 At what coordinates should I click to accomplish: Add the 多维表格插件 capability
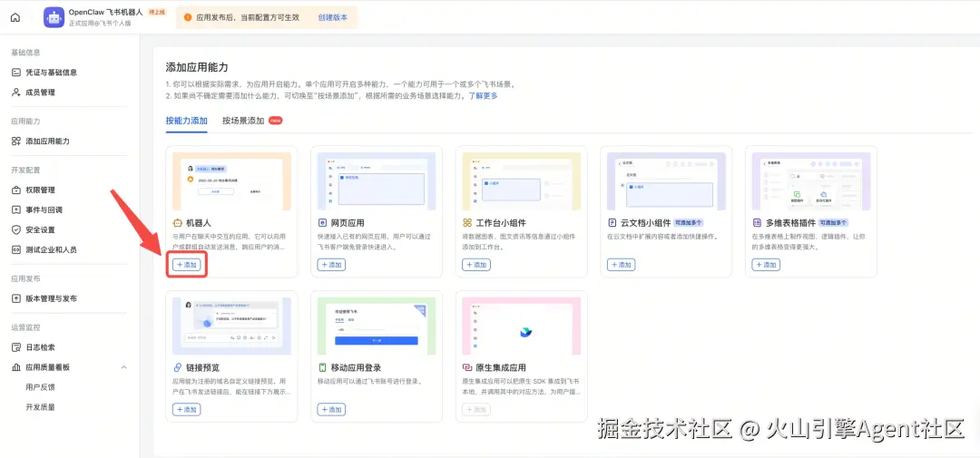tap(766, 265)
